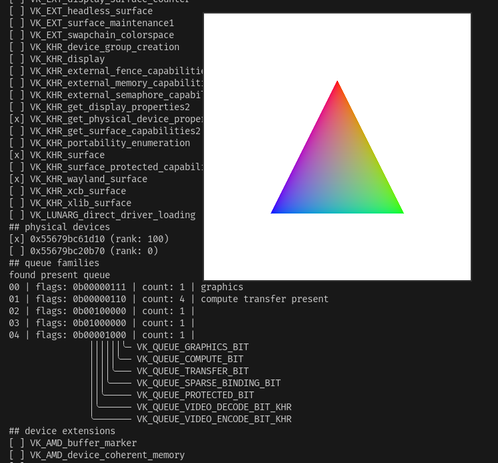Click the "## device extensions" heading

coord(62,431)
